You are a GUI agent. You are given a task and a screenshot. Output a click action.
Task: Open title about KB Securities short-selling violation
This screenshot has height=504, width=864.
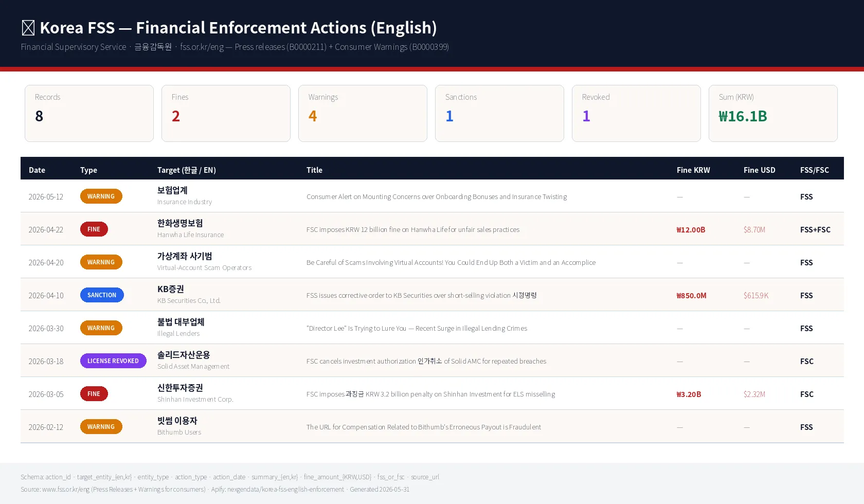422,296
